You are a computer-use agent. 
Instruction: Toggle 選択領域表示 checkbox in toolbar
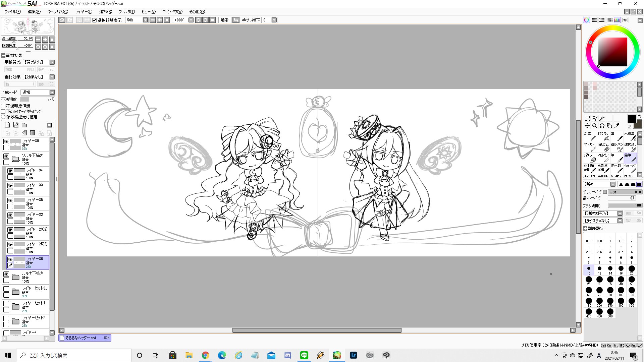point(95,20)
